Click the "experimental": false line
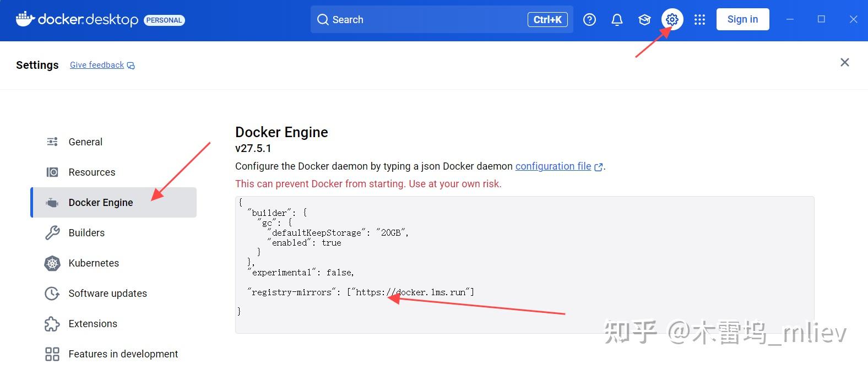868x369 pixels. coord(301,273)
